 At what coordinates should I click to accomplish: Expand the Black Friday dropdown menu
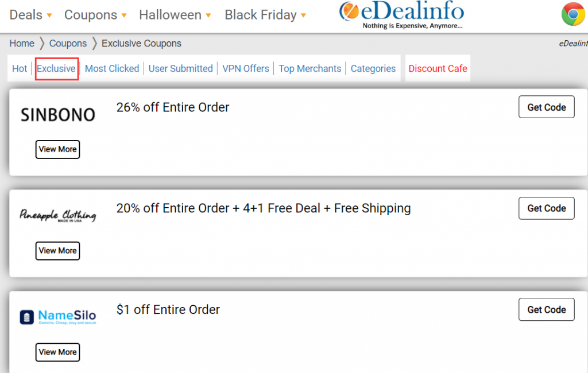[265, 15]
